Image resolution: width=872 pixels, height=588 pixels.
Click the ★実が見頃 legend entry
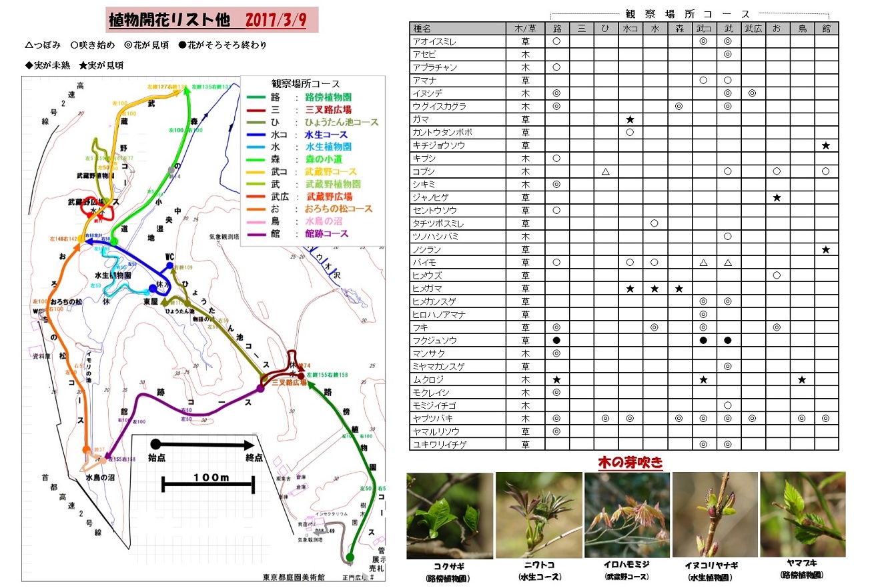[x=101, y=65]
